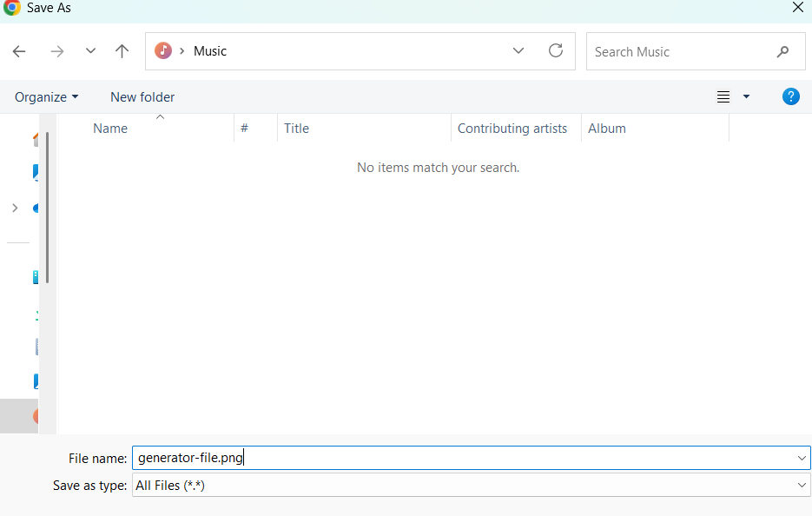Expand the address bar previous locations list

[518, 50]
